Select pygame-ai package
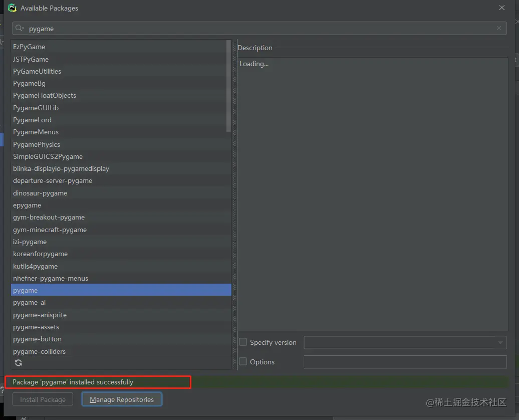The image size is (519, 420). coord(121,302)
